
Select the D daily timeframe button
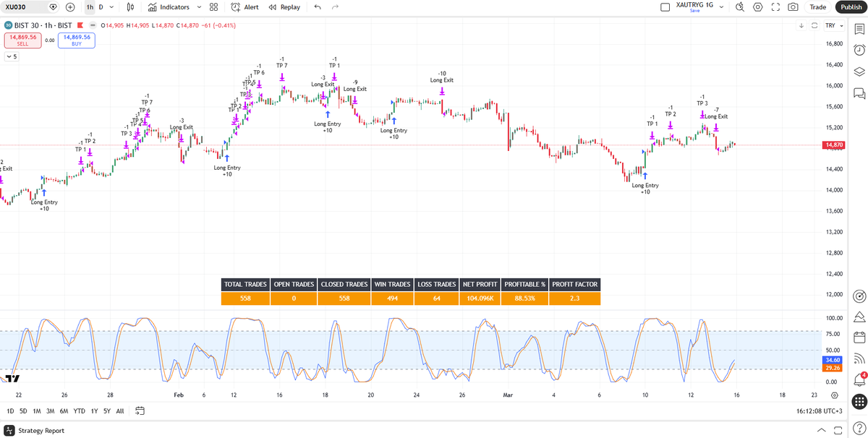(101, 7)
